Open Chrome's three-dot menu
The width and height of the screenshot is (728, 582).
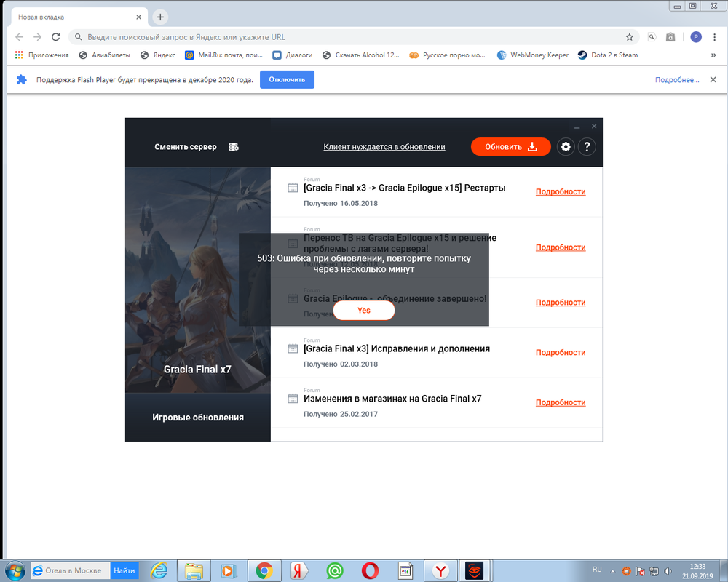[716, 37]
